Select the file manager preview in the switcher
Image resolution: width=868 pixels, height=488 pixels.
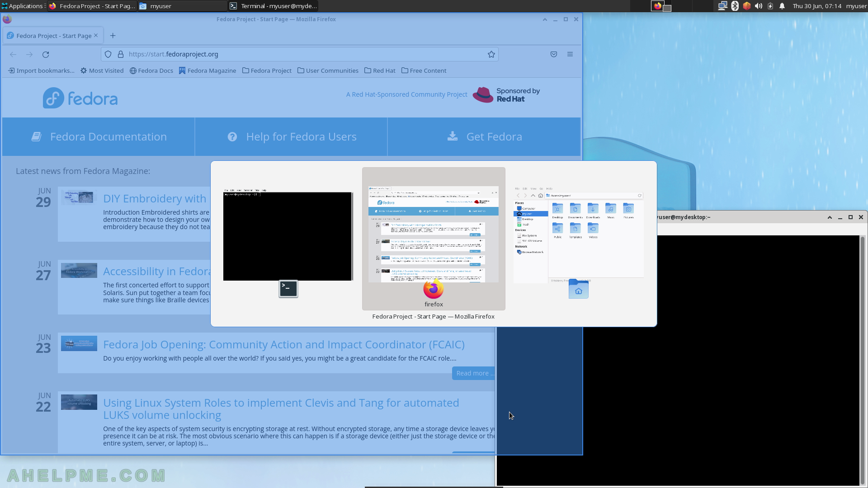tap(578, 235)
